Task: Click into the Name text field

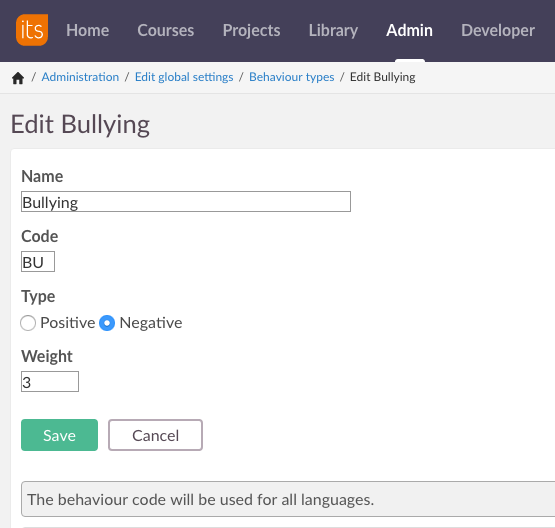Action: click(186, 202)
